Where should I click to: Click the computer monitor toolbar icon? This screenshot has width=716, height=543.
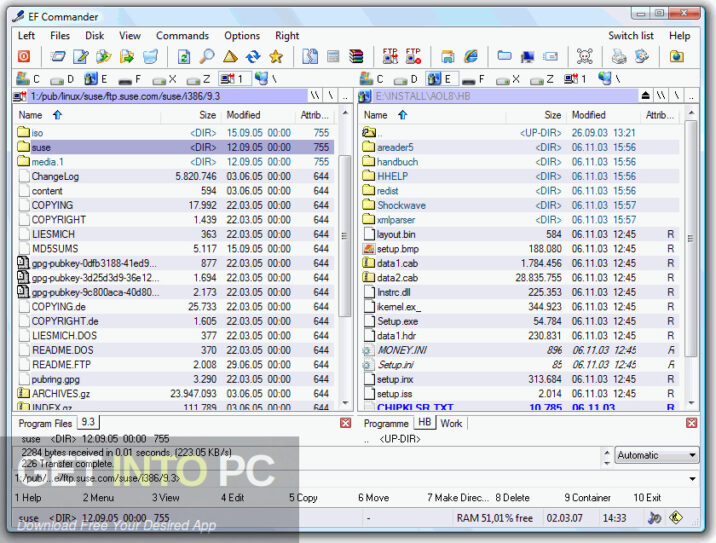coord(527,56)
